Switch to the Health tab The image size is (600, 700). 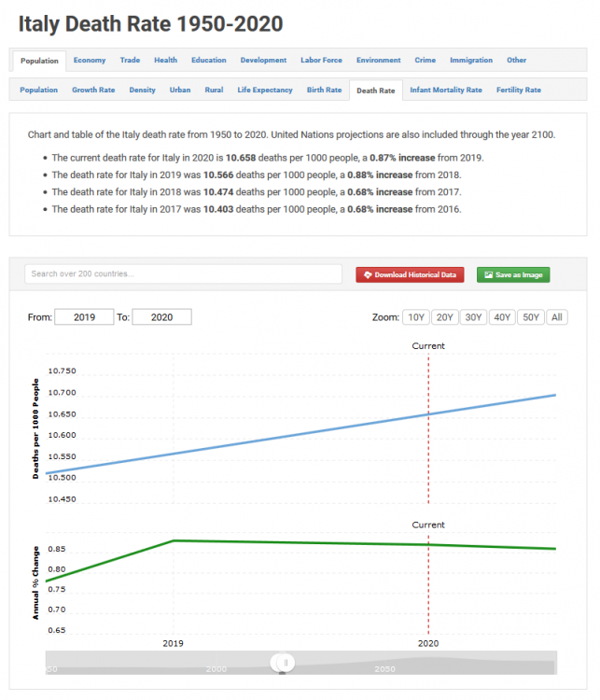(165, 61)
